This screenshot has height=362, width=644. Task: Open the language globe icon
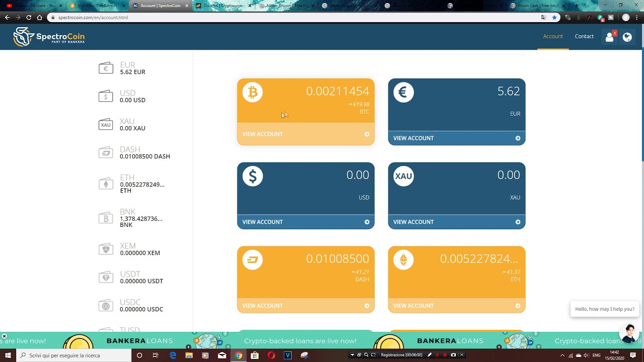627,37
